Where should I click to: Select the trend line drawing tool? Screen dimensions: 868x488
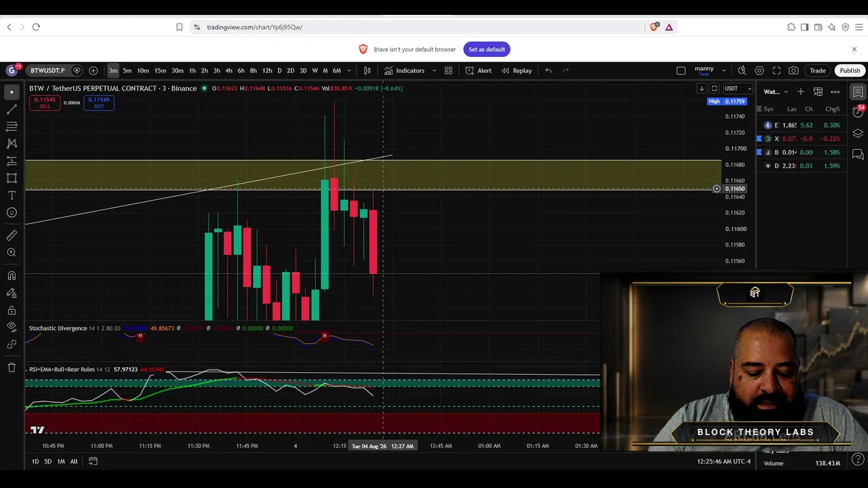(x=12, y=109)
